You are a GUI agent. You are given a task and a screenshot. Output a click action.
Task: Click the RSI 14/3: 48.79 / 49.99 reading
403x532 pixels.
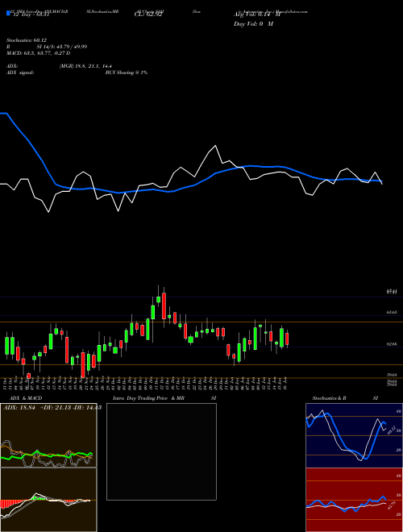click(47, 47)
